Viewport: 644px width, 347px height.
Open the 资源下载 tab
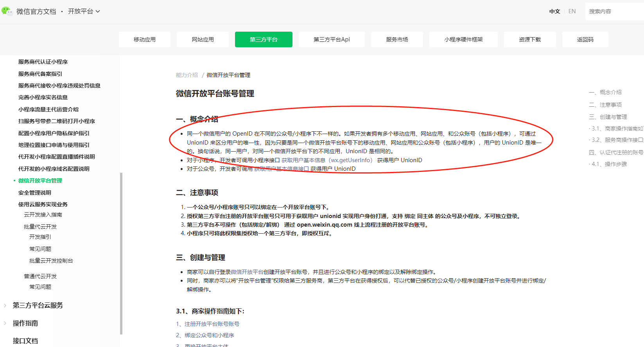tap(530, 39)
